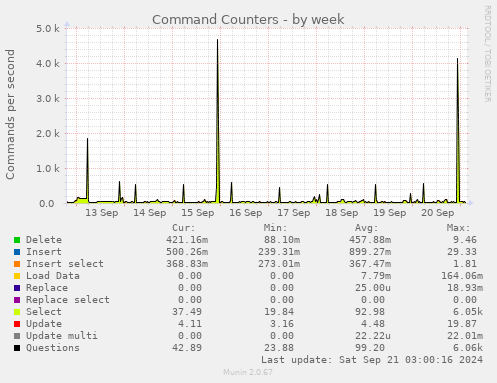Image resolution: width=497 pixels, height=383 pixels.
Task: Click Questions' Avg value '99.20'
Action: coord(370,348)
